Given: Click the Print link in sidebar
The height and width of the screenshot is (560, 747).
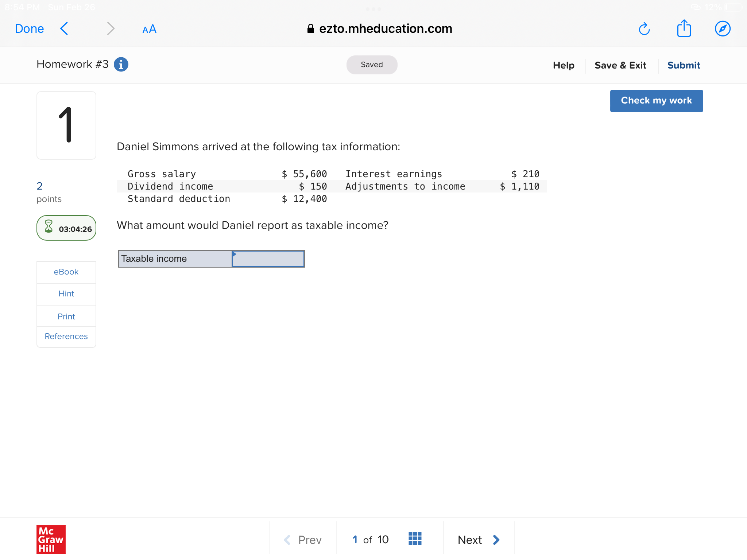Looking at the screenshot, I should pos(66,316).
